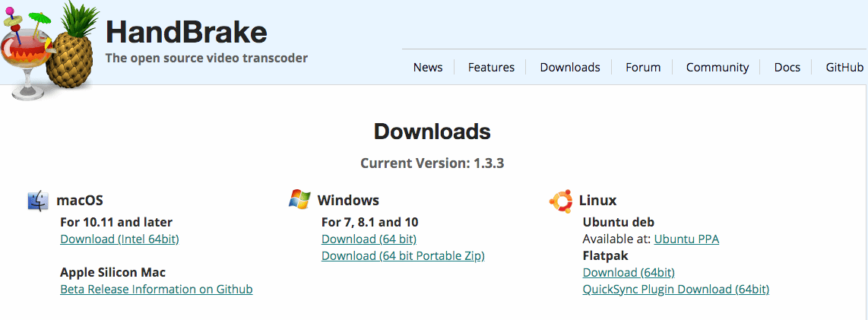Click 'The open source video transcoder' tagline
The image size is (868, 320).
pyautogui.click(x=207, y=58)
